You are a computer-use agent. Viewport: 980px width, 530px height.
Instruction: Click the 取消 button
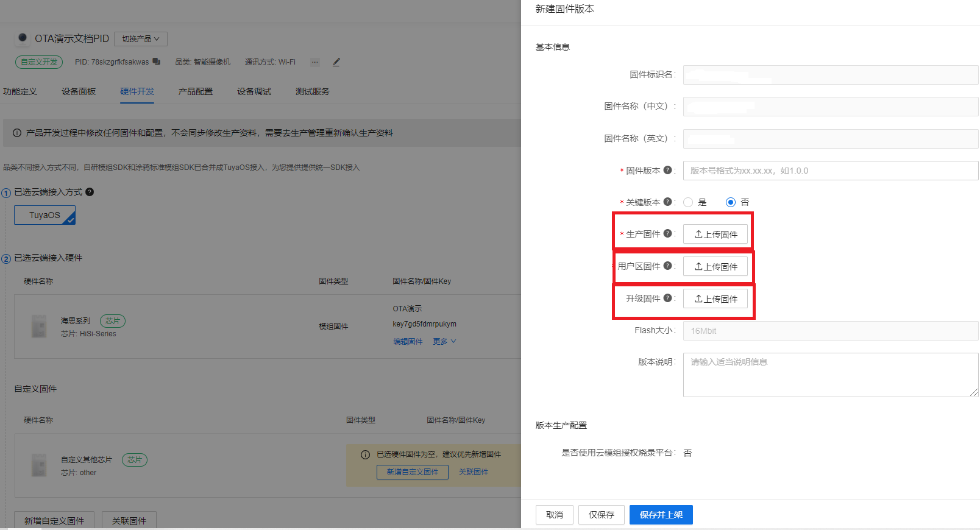tap(555, 515)
